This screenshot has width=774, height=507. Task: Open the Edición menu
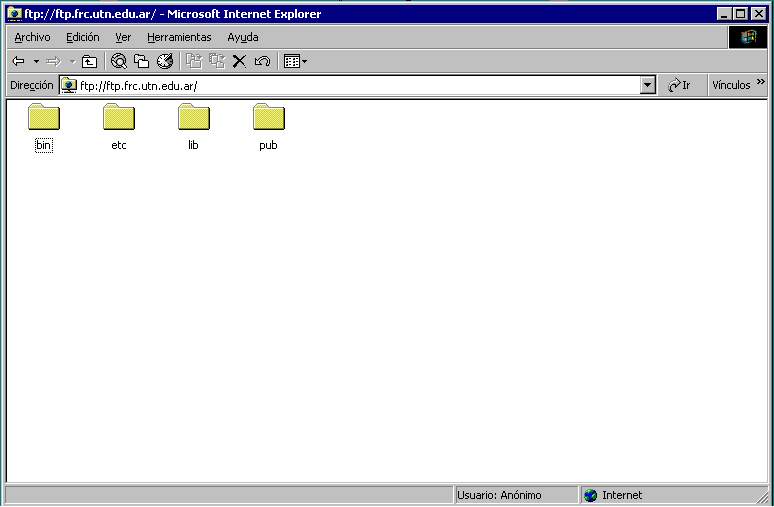tap(82, 37)
